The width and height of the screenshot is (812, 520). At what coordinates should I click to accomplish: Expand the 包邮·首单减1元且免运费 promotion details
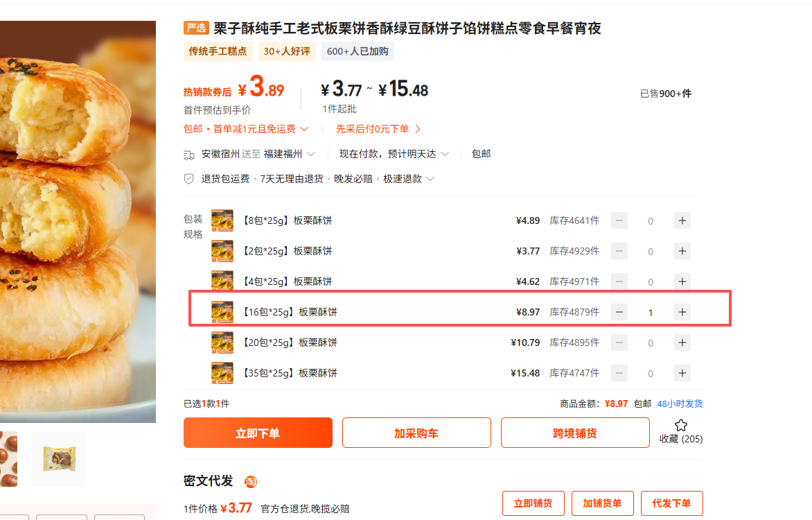[304, 129]
